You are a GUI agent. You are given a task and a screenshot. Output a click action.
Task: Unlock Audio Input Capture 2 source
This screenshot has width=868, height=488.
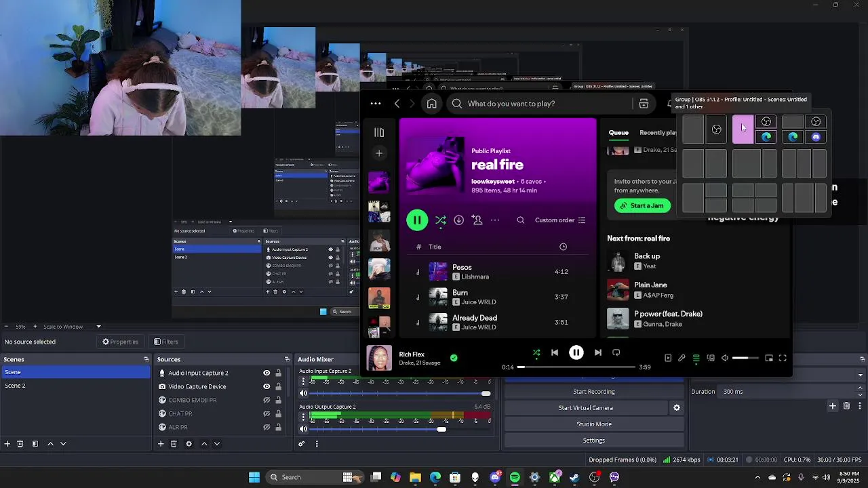(x=278, y=373)
